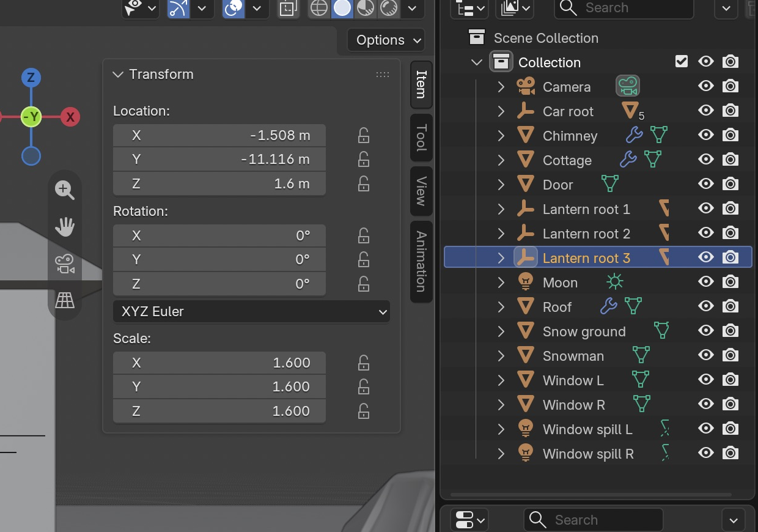Select Window spill R in outliner

pos(588,454)
